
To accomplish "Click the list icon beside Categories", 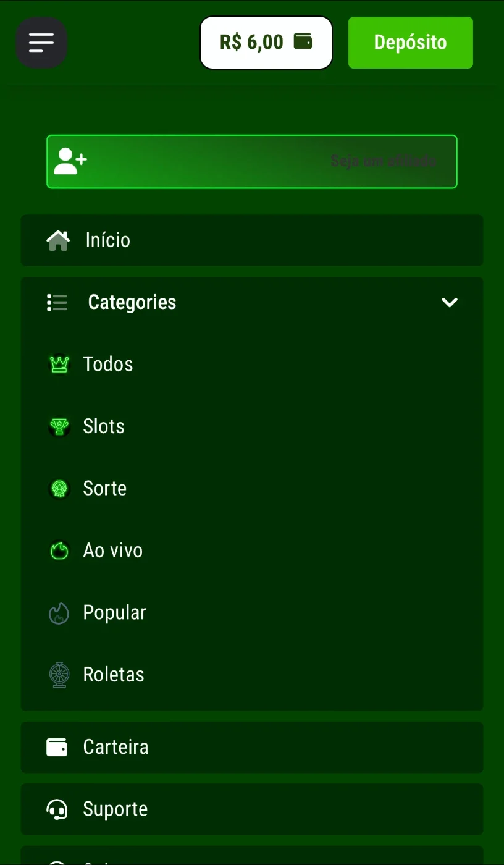I will [x=57, y=303].
